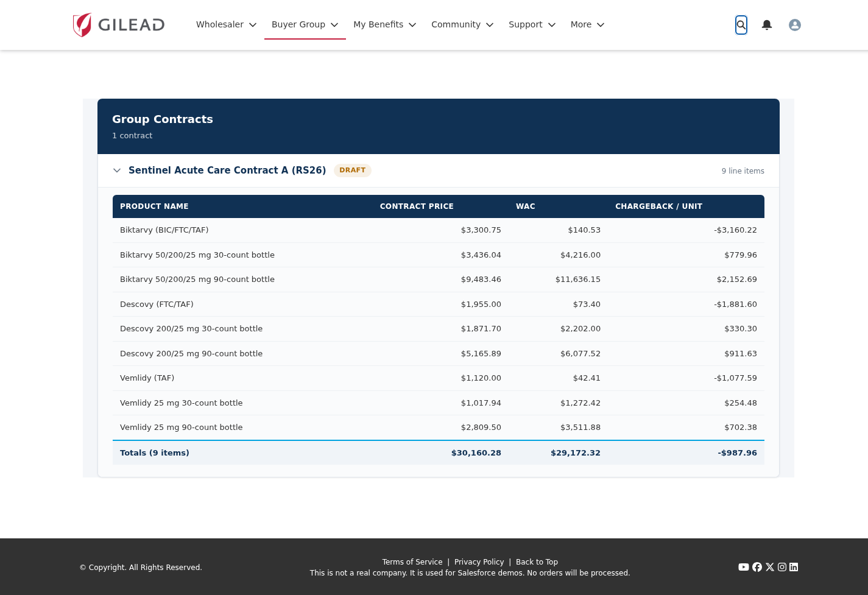
Task: Click chargeback value -$3,160.22
Action: pyautogui.click(x=736, y=230)
